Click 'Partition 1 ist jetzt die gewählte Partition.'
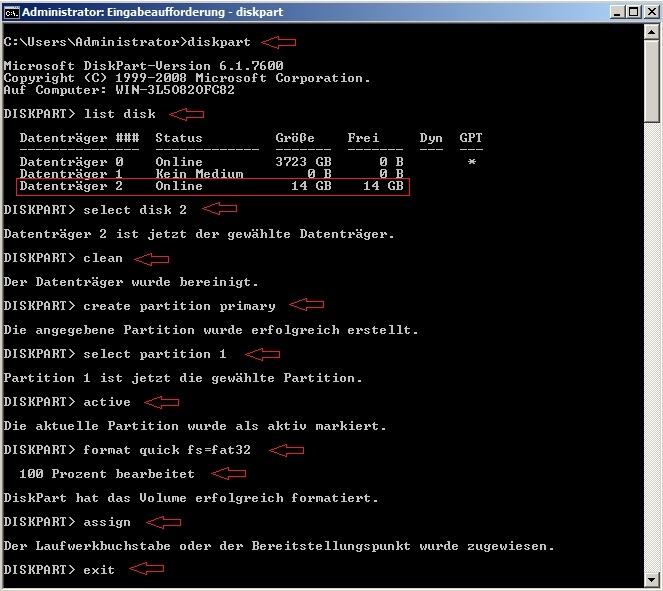Image resolution: width=663 pixels, height=591 pixels. (x=183, y=378)
